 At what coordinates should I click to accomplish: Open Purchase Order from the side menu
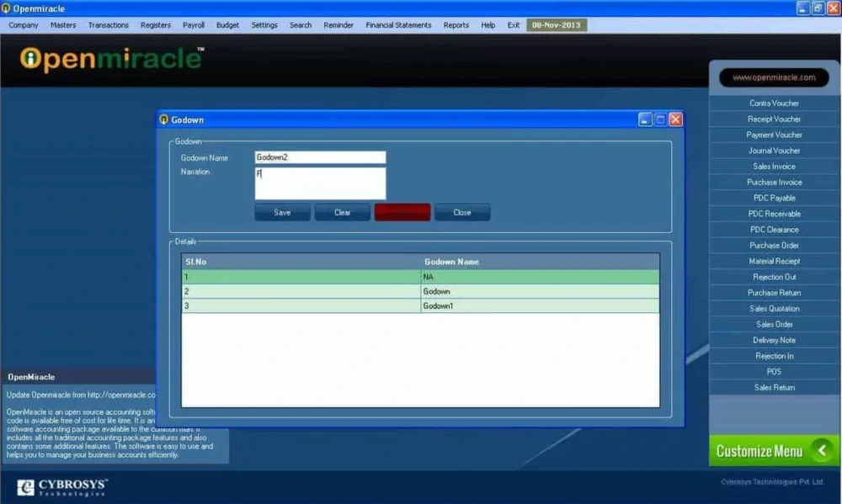774,246
